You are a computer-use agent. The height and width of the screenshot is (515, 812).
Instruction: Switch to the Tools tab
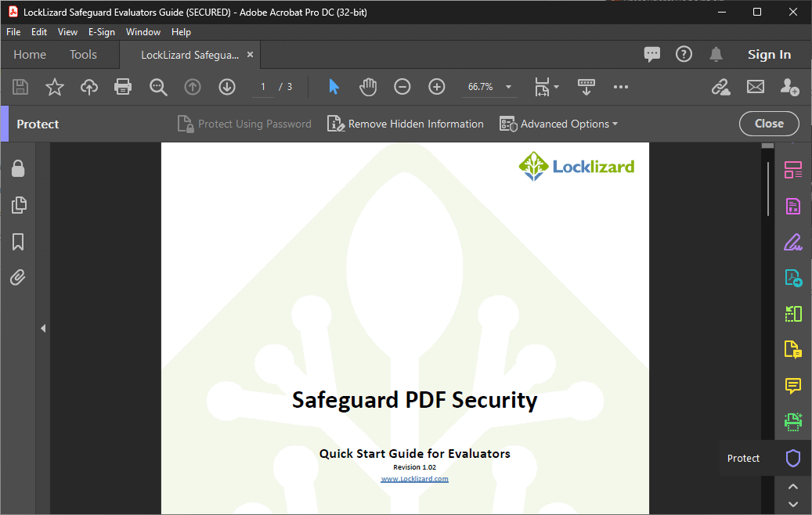pyautogui.click(x=83, y=54)
